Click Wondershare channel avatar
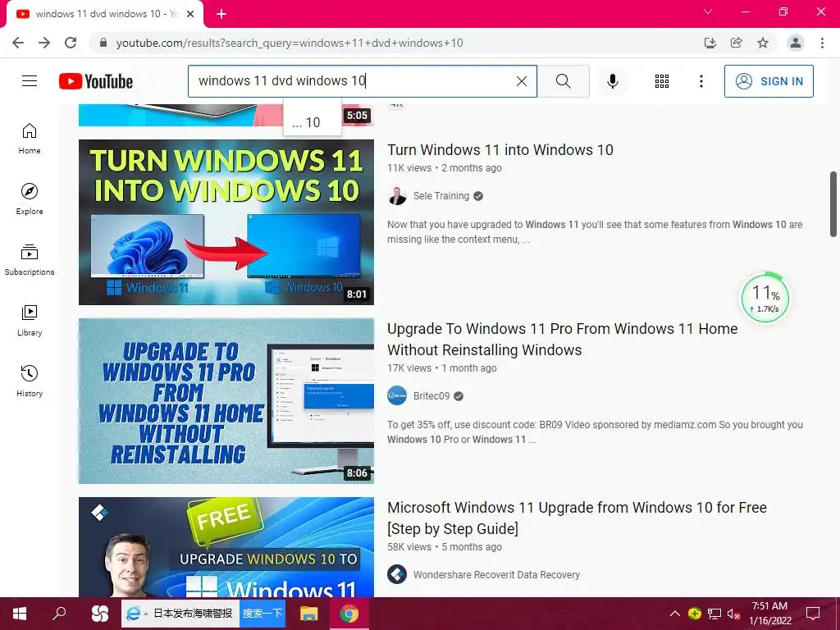This screenshot has width=840, height=630. (x=397, y=575)
